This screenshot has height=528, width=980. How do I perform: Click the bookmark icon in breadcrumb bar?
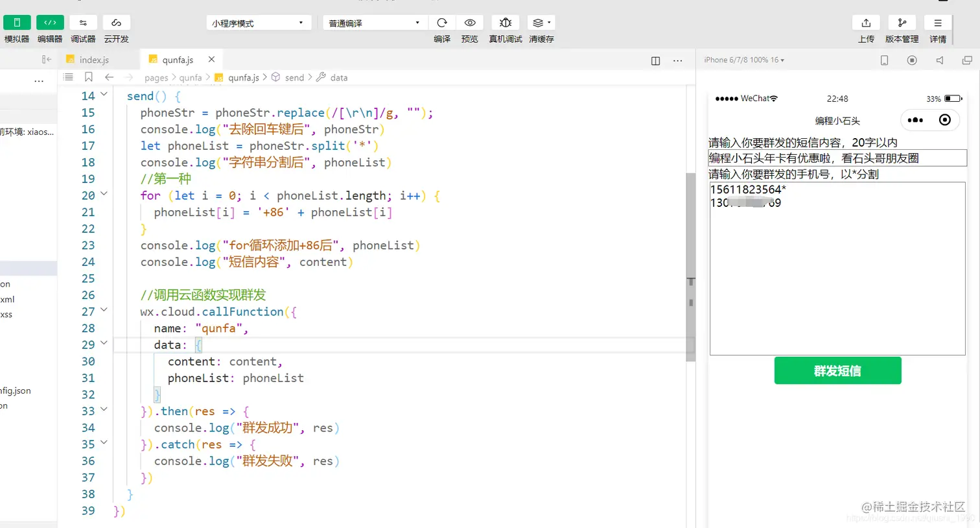(89, 77)
